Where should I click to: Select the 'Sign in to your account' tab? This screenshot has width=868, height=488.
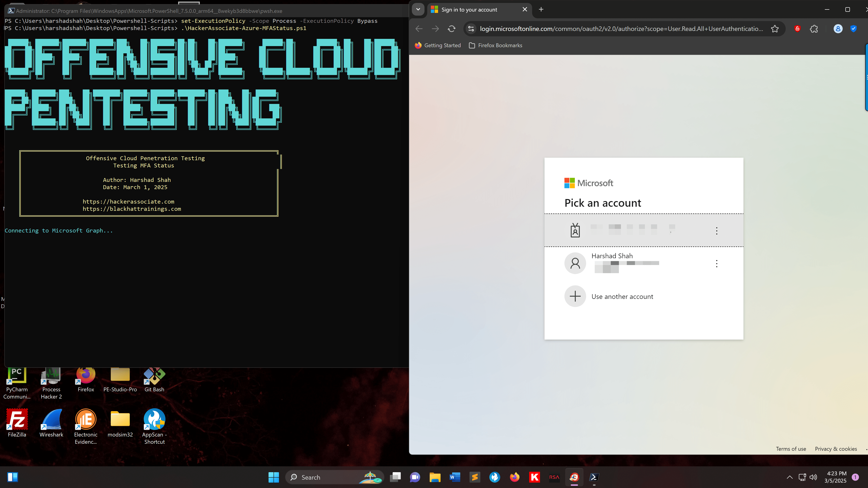(479, 10)
